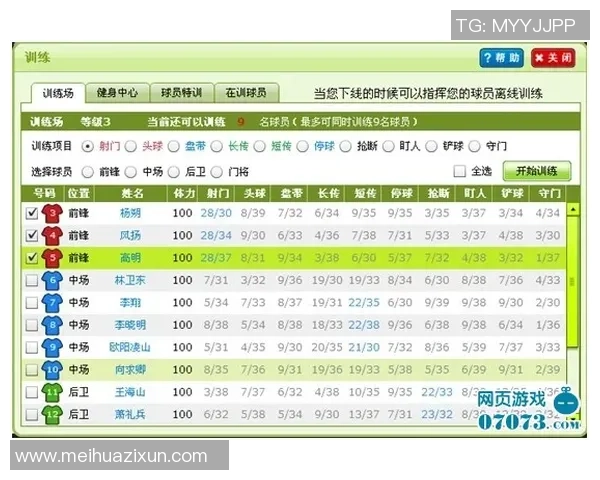Click the blue number 9 jersey icon

[52, 347]
